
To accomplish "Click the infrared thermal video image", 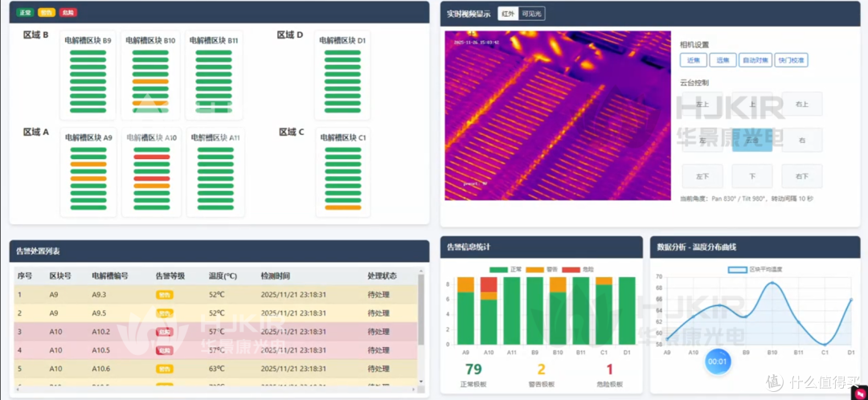I will [x=558, y=115].
